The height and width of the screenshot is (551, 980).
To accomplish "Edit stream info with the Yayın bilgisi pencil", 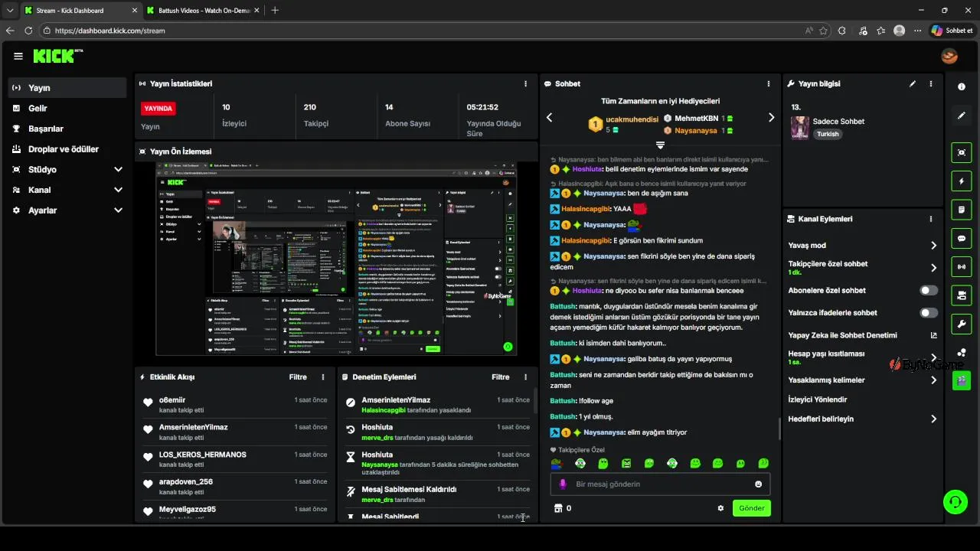I will coord(913,83).
